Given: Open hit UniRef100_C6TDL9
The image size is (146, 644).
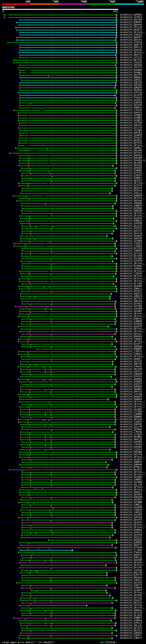Looking at the screenshot, I should point(131,17).
